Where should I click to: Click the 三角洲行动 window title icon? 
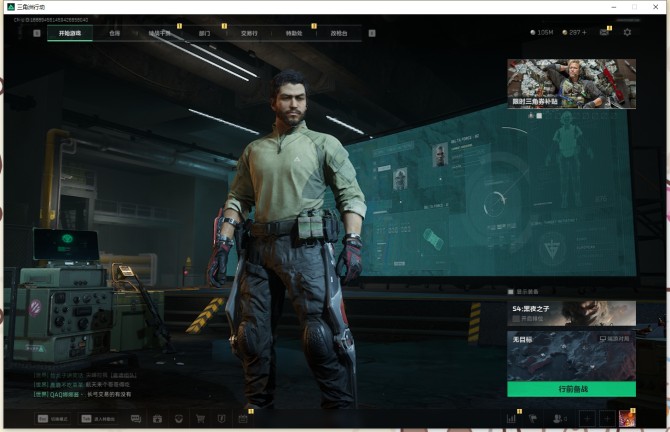[11, 7]
